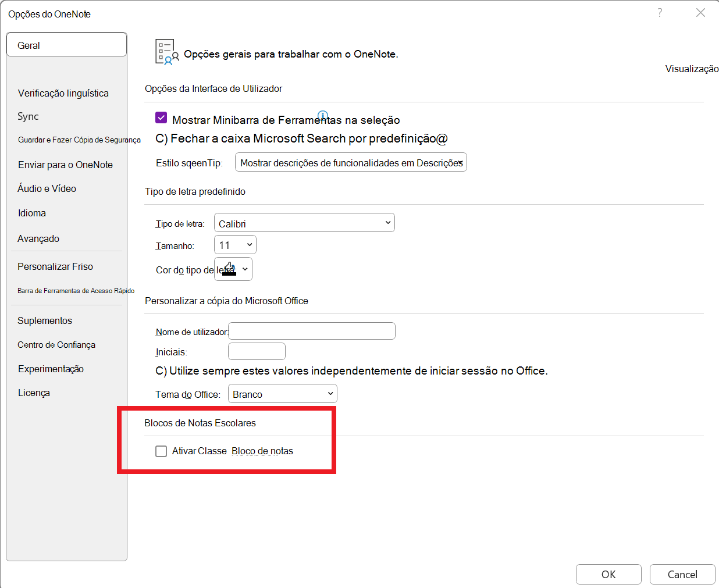
Task: Open Personalizar Friso settings
Action: click(x=55, y=266)
